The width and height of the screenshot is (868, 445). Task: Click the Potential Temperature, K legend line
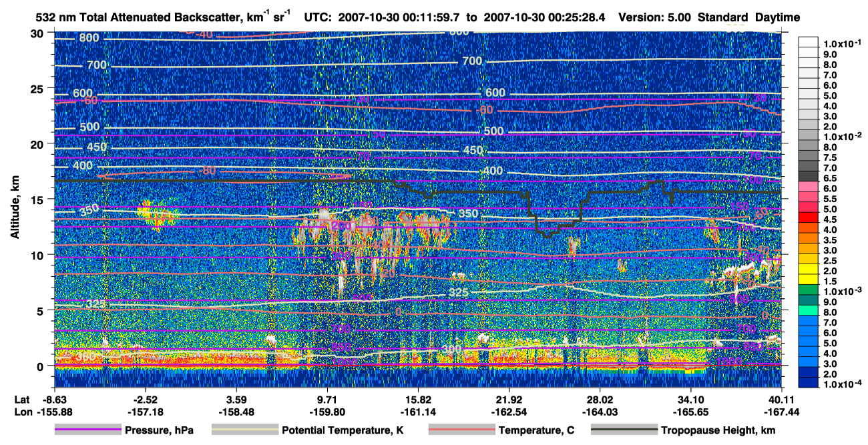click(245, 430)
